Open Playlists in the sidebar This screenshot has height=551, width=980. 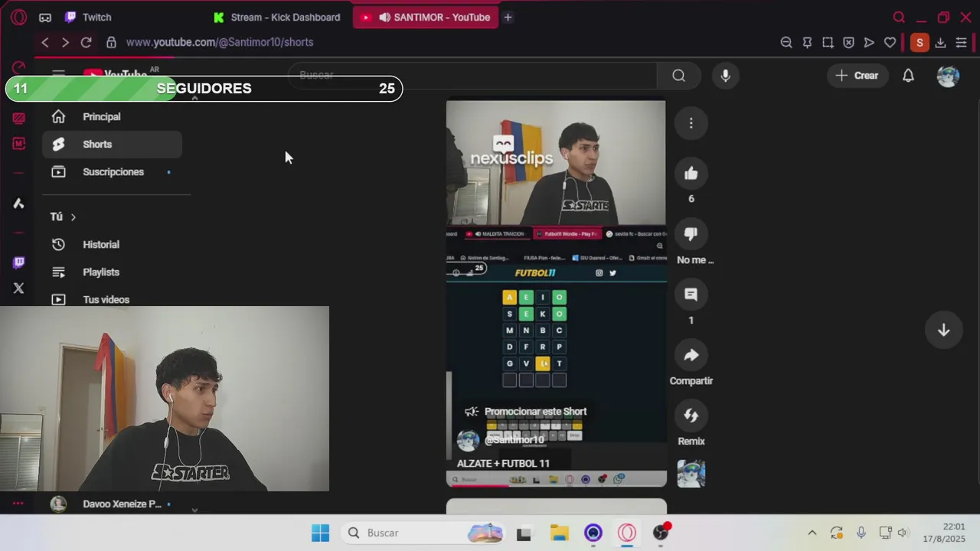pos(112,272)
